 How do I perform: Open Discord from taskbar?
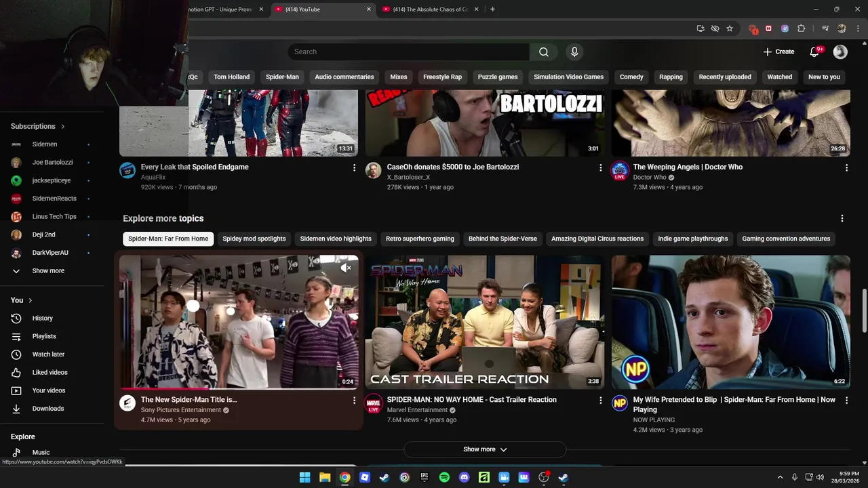click(x=464, y=477)
